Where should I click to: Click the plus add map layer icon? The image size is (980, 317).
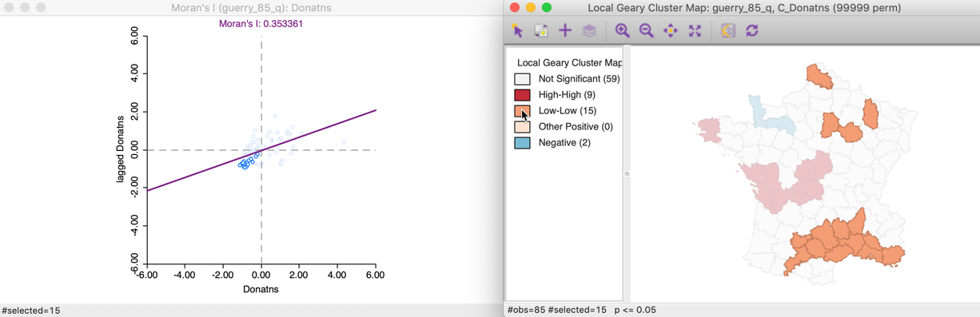[x=565, y=30]
